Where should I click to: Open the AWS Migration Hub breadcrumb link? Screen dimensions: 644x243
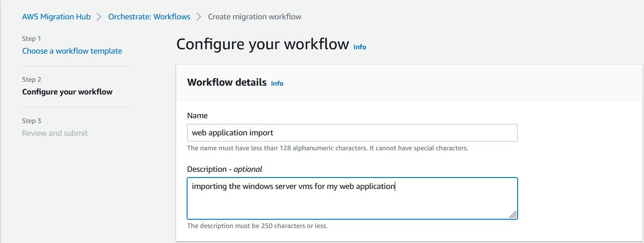[56, 17]
